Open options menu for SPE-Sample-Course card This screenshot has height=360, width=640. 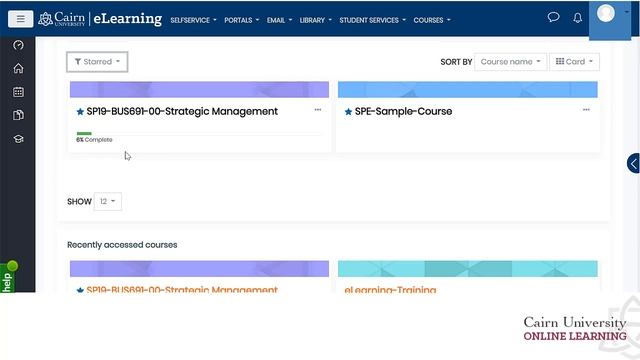click(x=586, y=110)
